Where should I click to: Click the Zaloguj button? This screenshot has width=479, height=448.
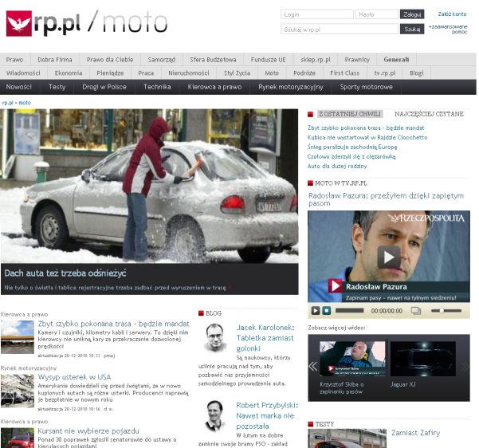(x=412, y=14)
